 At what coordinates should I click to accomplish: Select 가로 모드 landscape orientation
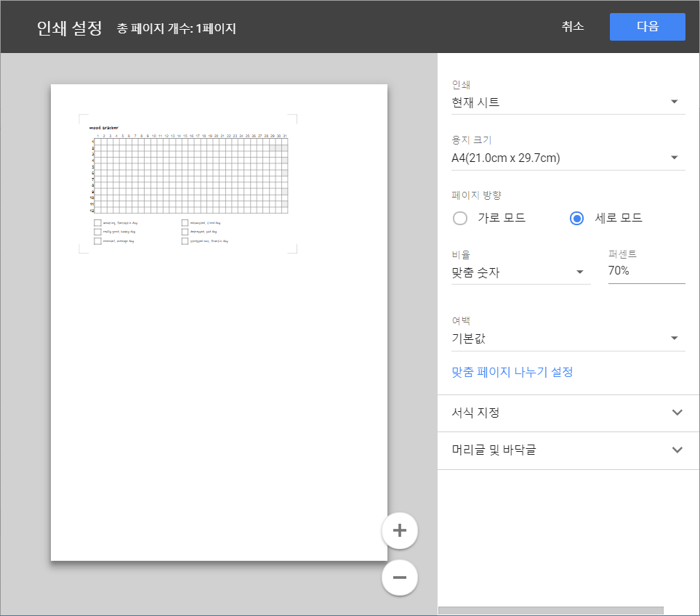pyautogui.click(x=460, y=218)
